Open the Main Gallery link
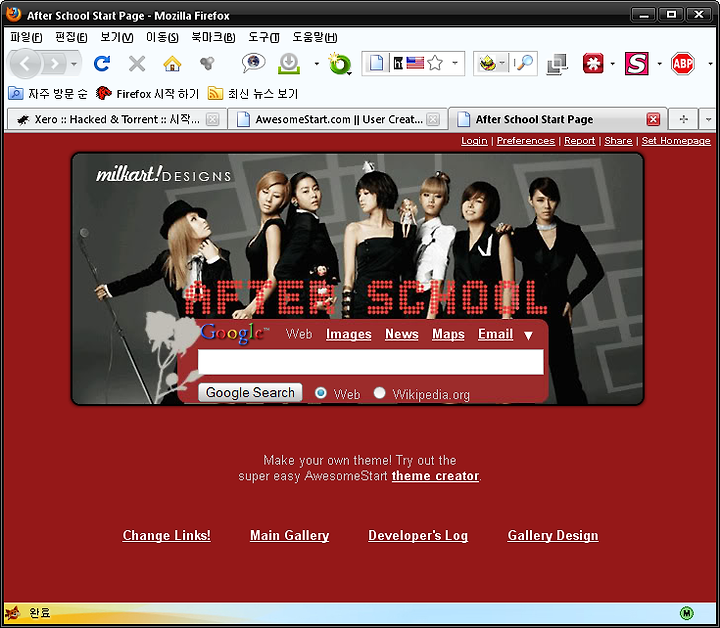720x628 pixels. [289, 535]
